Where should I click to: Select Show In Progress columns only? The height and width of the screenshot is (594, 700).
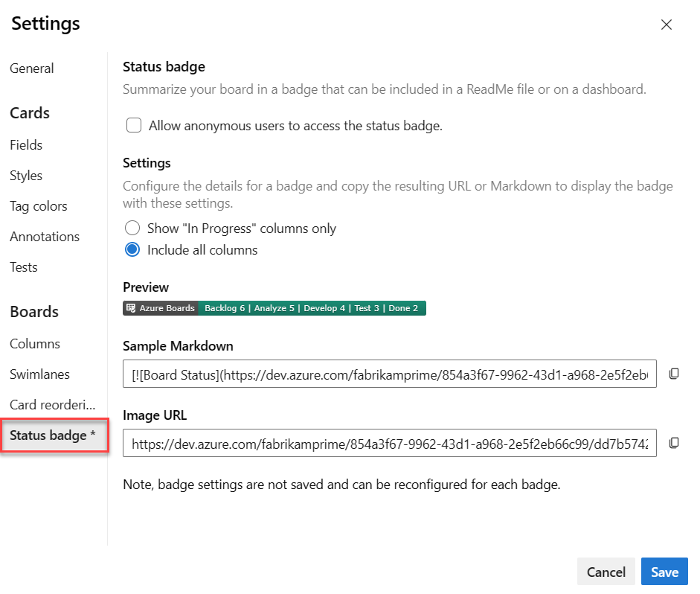[132, 228]
